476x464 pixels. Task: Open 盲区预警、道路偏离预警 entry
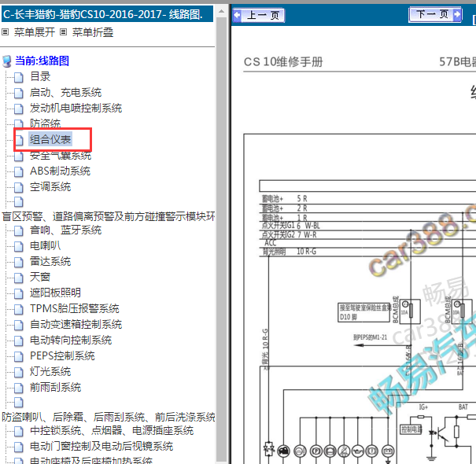click(109, 216)
